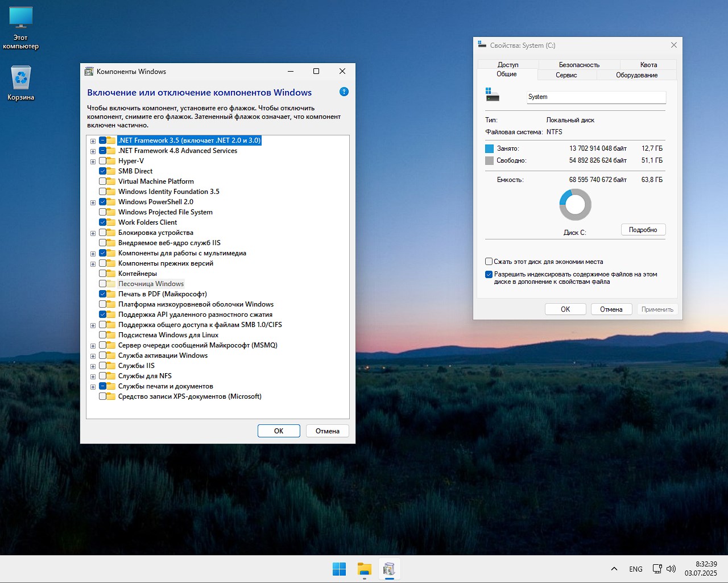This screenshot has width=728, height=583.
Task: Uncheck the SMB Direct checkbox
Action: coord(102,171)
